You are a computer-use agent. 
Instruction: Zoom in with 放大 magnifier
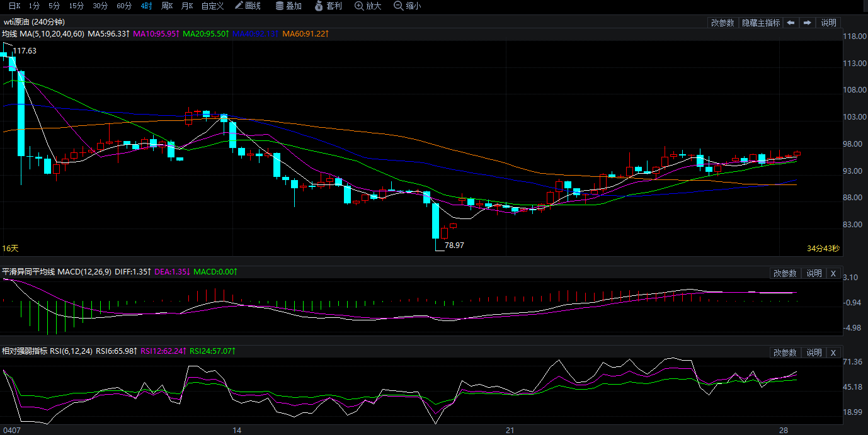point(368,6)
